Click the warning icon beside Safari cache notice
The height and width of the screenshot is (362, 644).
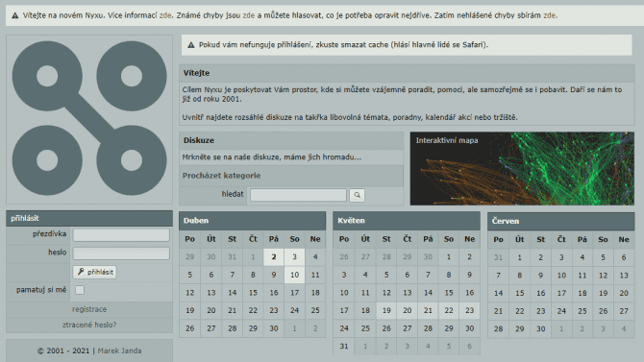[x=191, y=45]
